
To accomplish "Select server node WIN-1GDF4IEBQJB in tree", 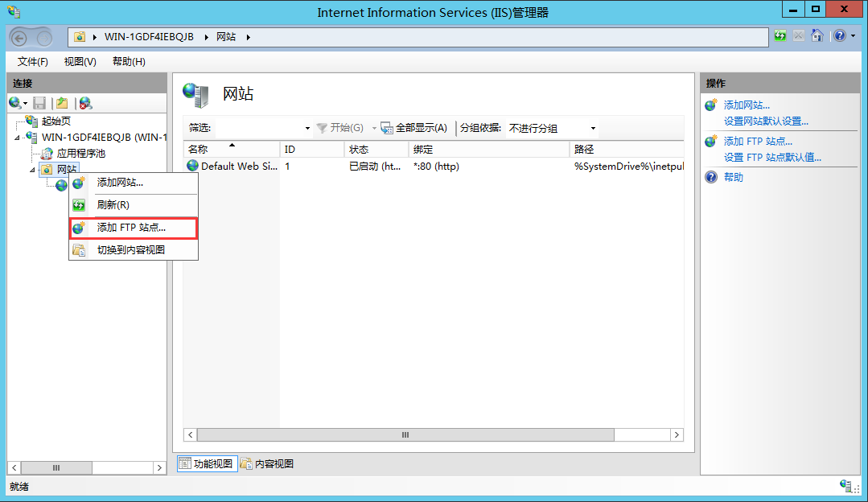I will 104,137.
